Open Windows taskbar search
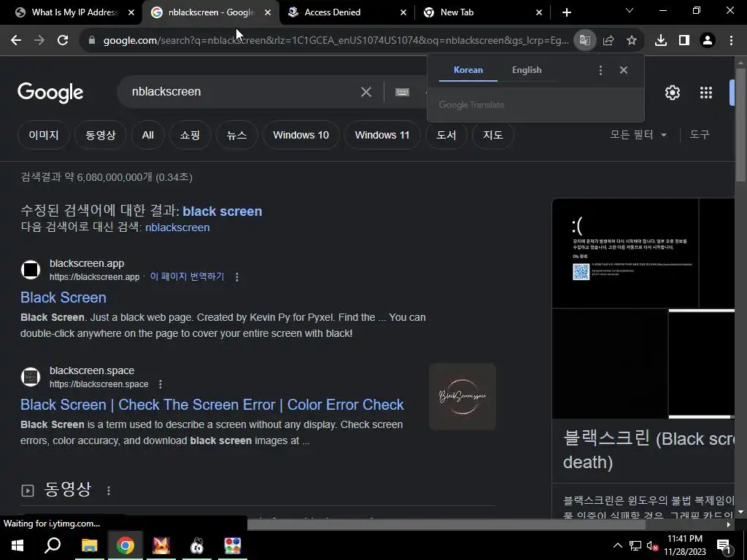Image resolution: width=747 pixels, height=560 pixels. click(53, 545)
